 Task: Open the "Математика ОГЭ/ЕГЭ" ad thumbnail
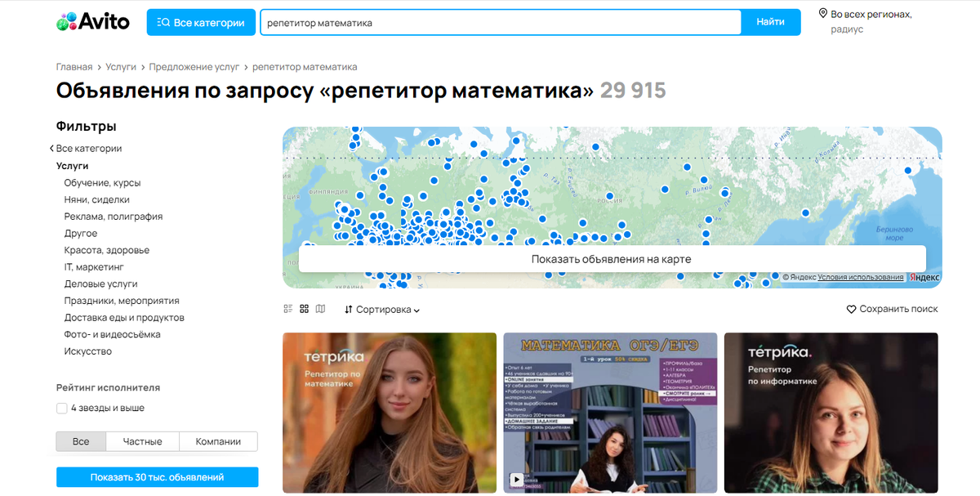pyautogui.click(x=610, y=413)
